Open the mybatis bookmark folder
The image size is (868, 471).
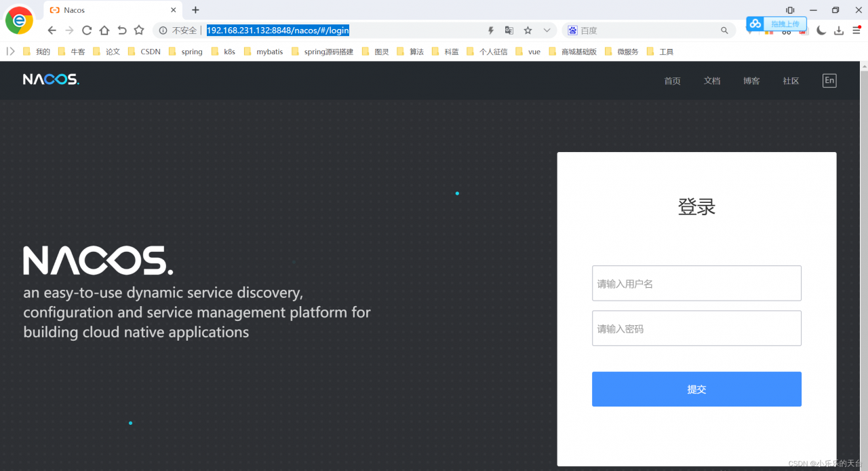tap(264, 52)
